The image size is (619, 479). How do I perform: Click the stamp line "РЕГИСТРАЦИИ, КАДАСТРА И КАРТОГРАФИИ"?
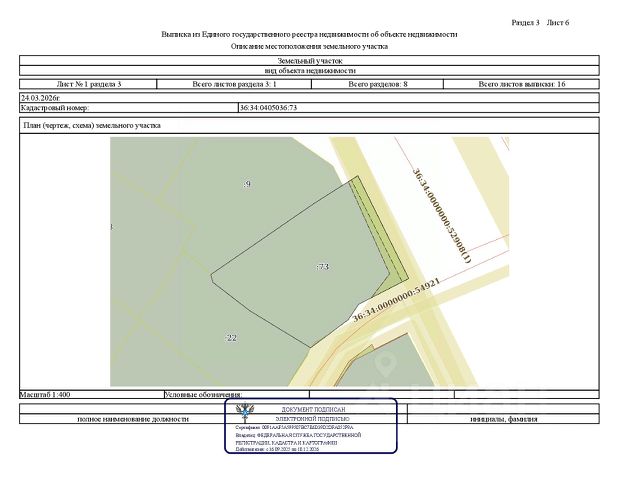click(x=286, y=443)
